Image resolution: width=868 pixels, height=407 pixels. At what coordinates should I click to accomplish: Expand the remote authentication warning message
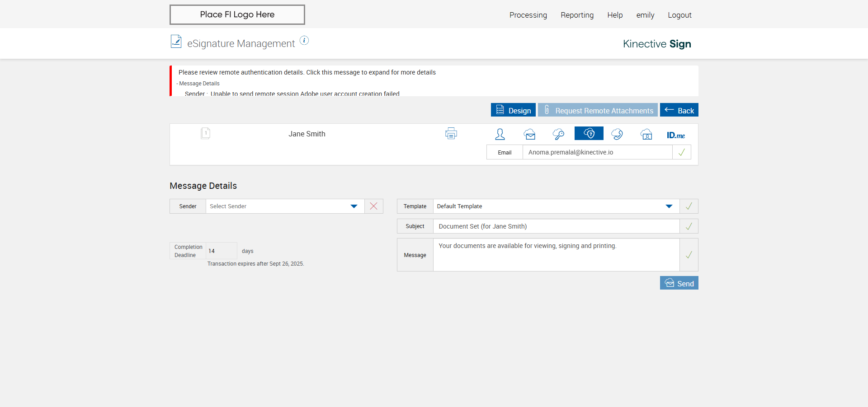[x=307, y=72]
